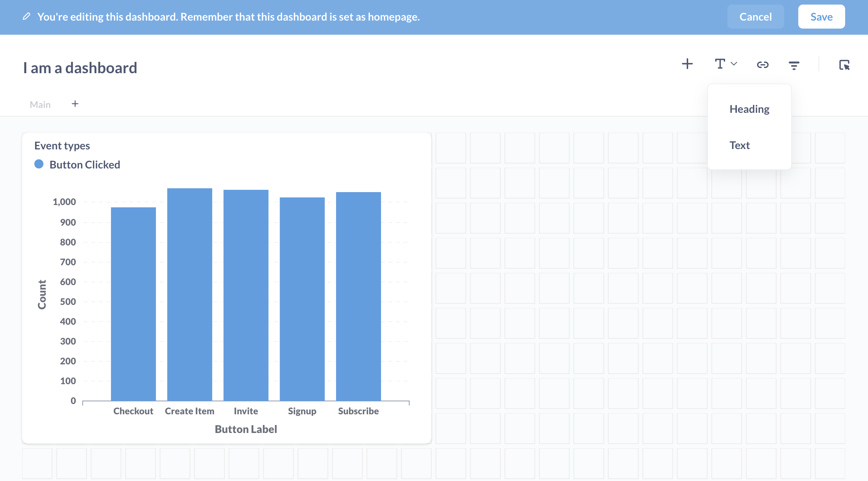Screen dimensions: 868x481
Task: Collapse text dropdown via chevron arrow
Action: 734,64
